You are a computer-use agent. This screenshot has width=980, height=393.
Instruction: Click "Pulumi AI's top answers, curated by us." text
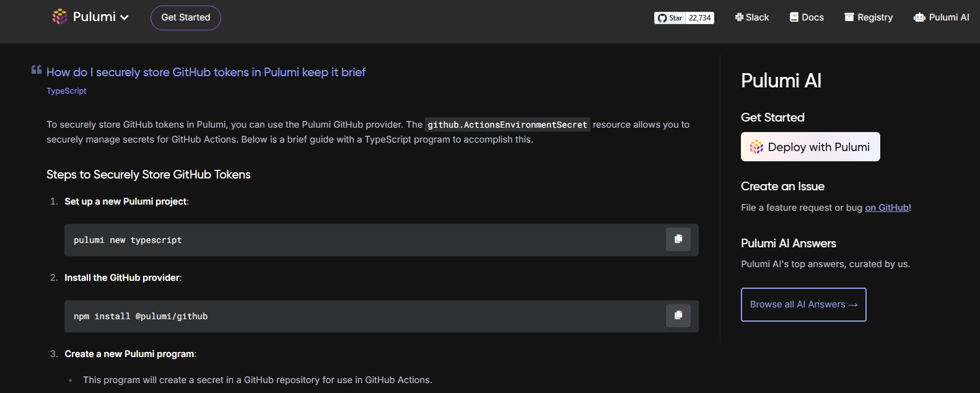tap(826, 264)
